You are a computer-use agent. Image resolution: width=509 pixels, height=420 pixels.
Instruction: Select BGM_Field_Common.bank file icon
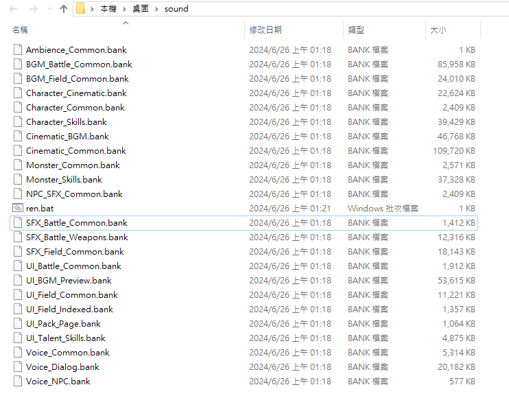pos(18,79)
